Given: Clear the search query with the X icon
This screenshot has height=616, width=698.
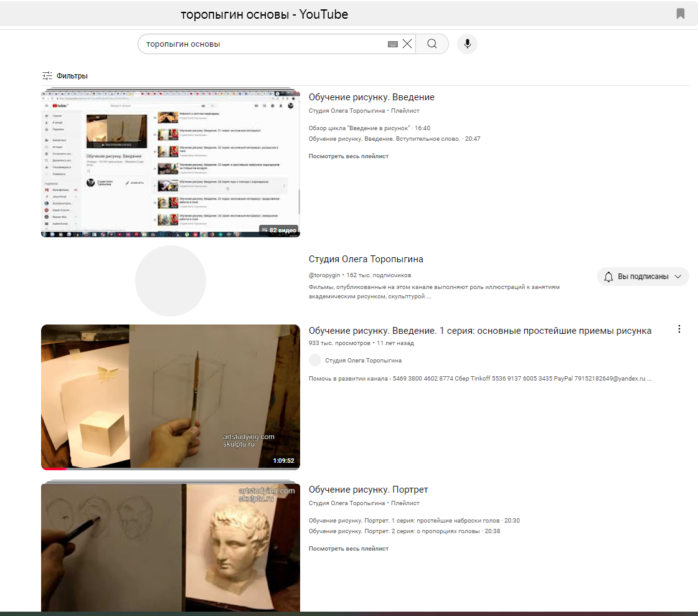Looking at the screenshot, I should [x=407, y=44].
